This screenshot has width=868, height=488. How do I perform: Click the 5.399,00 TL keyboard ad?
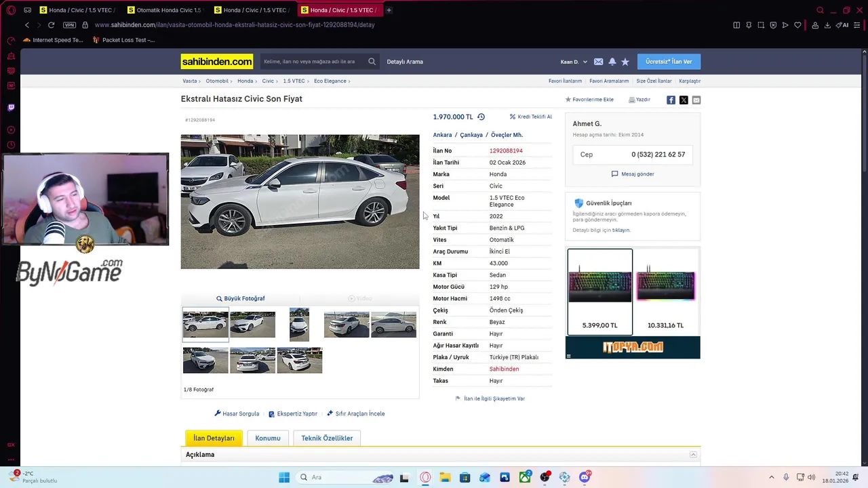pos(599,292)
